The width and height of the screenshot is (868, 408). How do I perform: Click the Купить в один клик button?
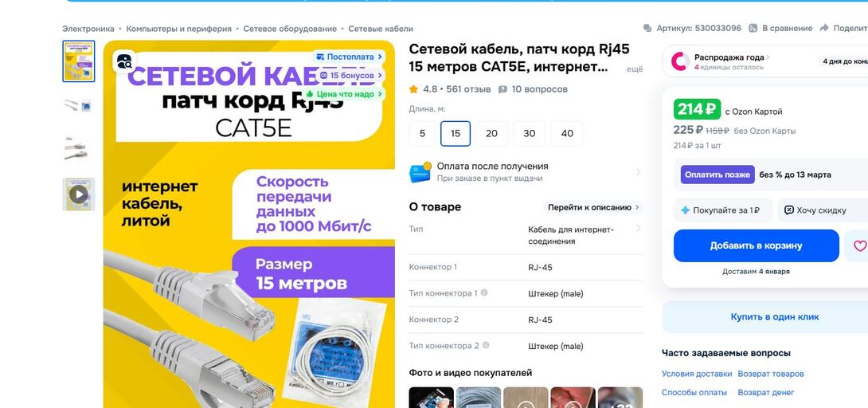click(767, 316)
